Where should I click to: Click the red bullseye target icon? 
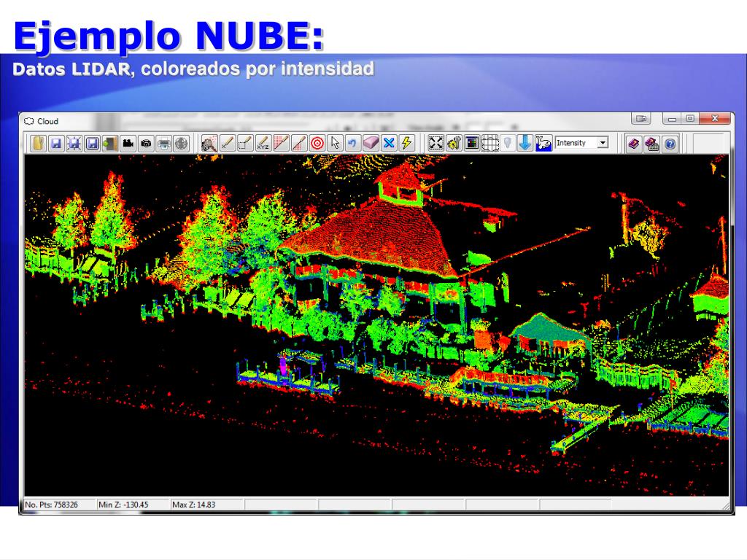pyautogui.click(x=317, y=143)
